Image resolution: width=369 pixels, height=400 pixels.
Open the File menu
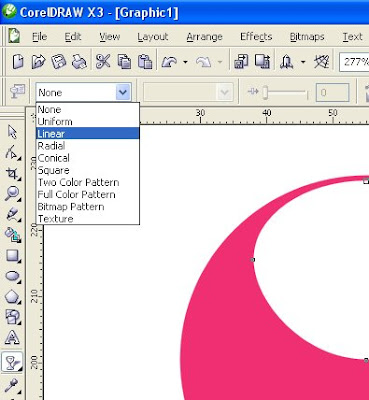[39, 37]
